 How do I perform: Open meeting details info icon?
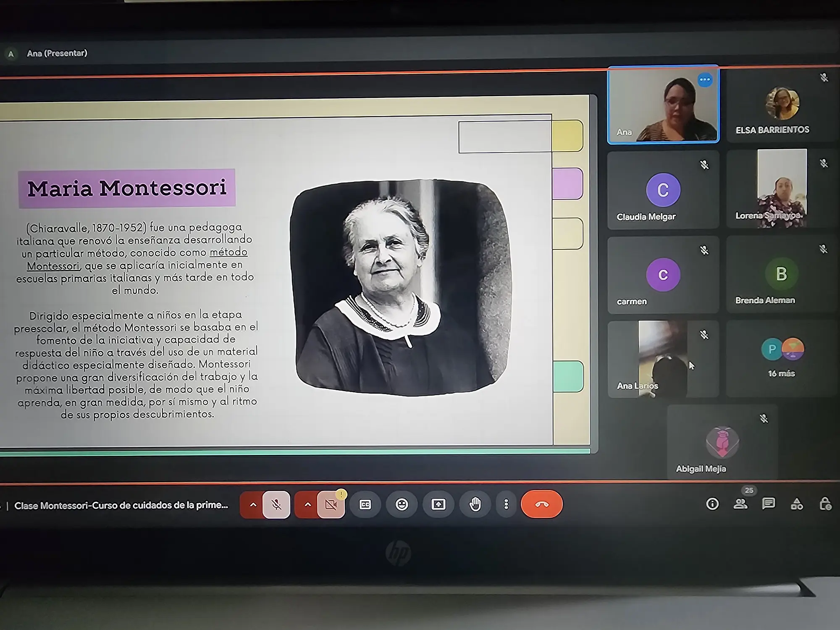point(712,504)
